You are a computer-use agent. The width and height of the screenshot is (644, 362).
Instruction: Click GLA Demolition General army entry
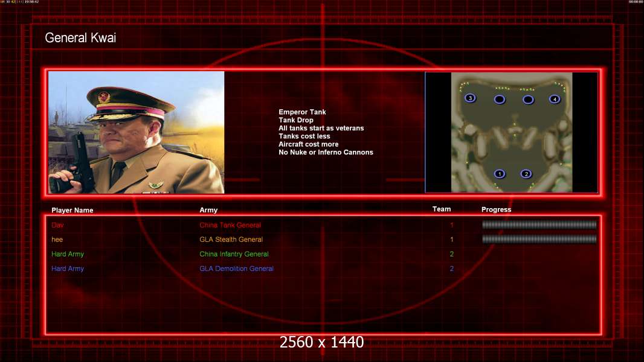click(x=237, y=268)
